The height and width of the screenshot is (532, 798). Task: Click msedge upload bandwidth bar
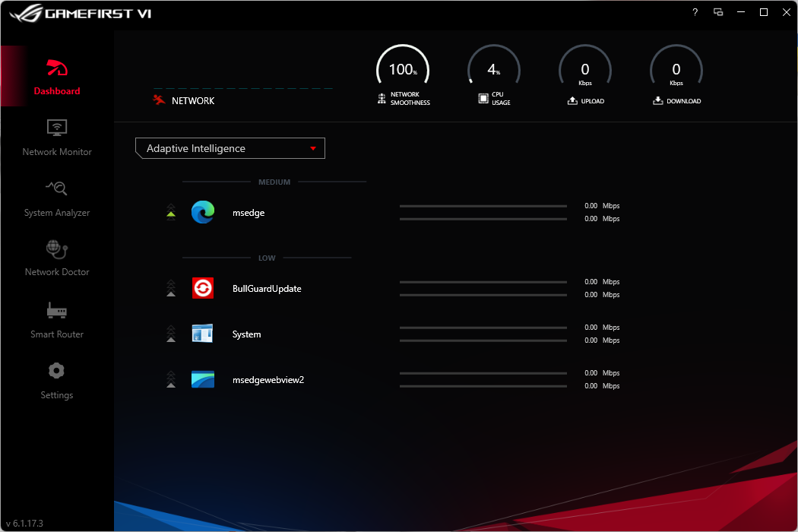[x=483, y=206]
